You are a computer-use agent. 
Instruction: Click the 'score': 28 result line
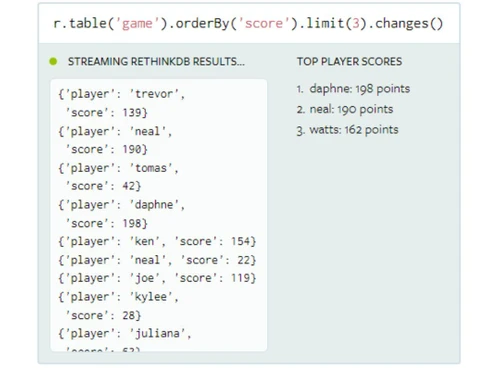(x=103, y=315)
